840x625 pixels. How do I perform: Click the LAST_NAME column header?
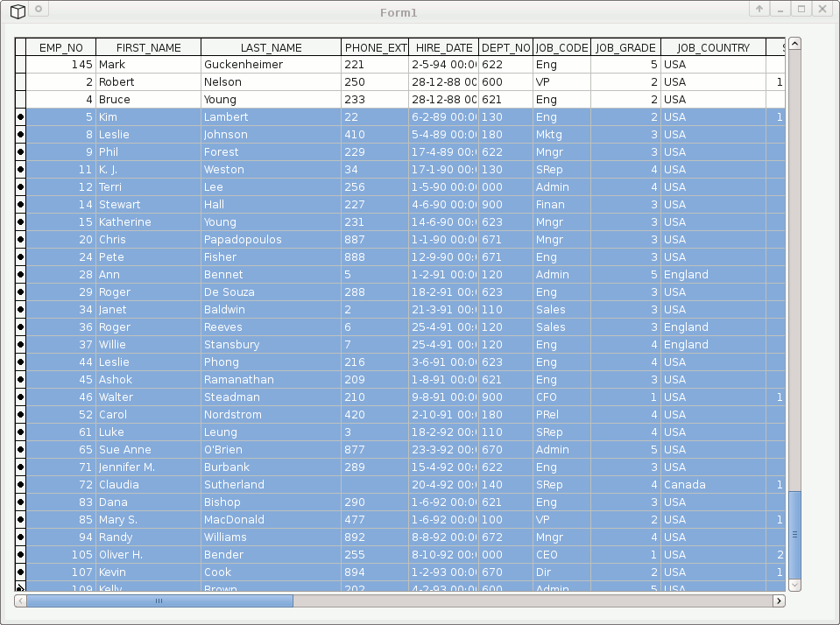pos(271,47)
